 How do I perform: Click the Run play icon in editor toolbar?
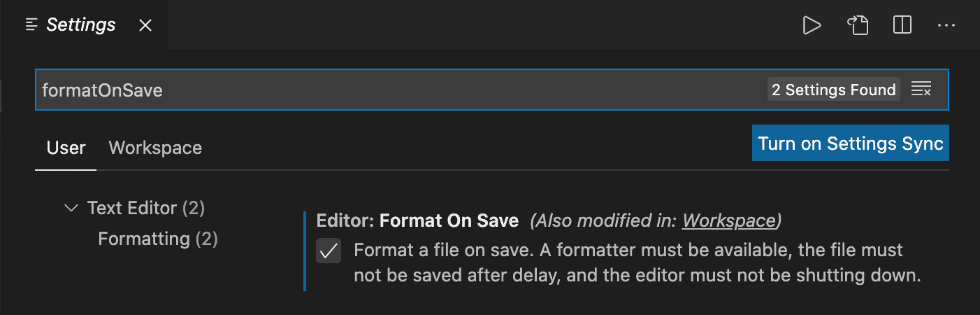(812, 26)
